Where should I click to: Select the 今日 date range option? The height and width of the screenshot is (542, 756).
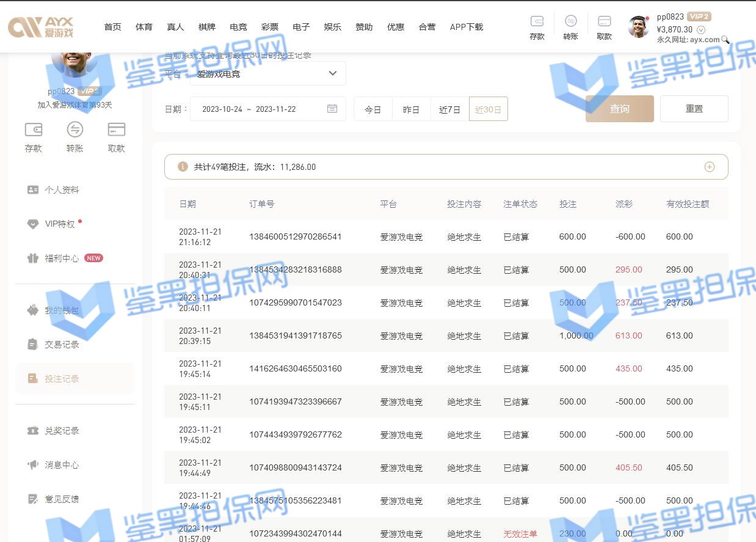pyautogui.click(x=373, y=109)
